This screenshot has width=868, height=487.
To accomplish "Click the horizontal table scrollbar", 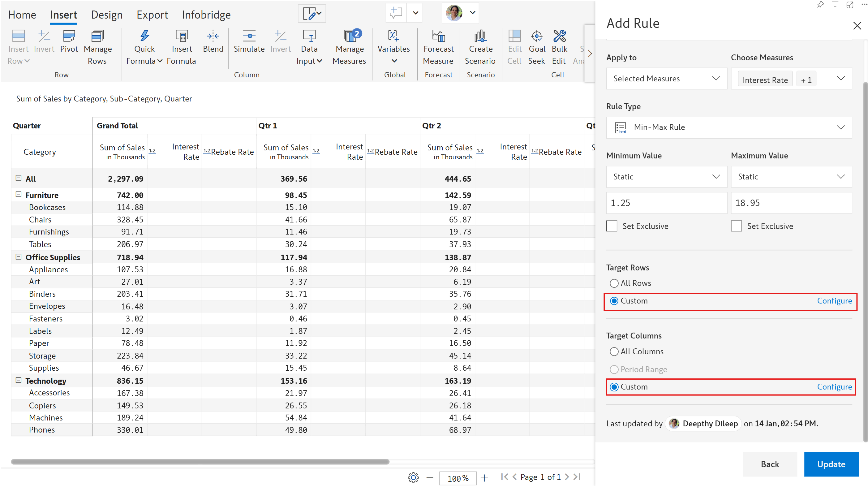I will pos(200,462).
